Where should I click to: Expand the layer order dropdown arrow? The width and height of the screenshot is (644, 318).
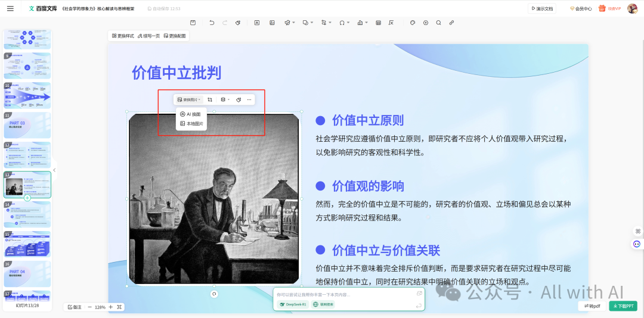(229, 99)
